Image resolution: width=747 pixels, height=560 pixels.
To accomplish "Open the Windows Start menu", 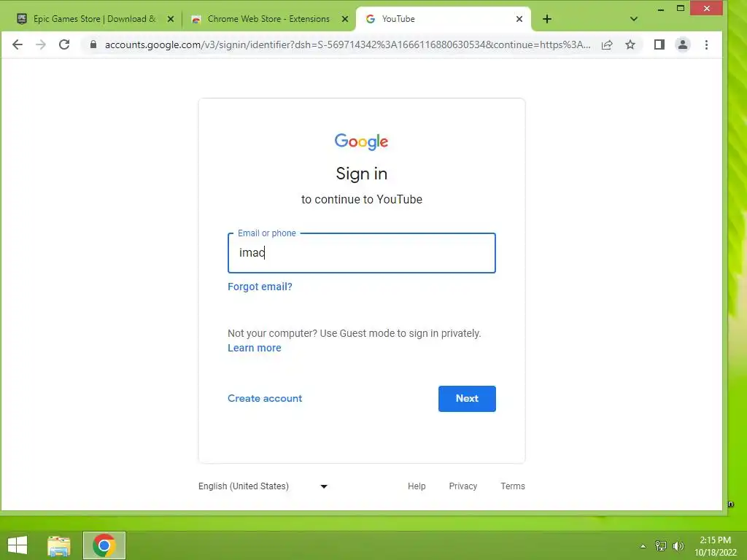I will pos(18,545).
